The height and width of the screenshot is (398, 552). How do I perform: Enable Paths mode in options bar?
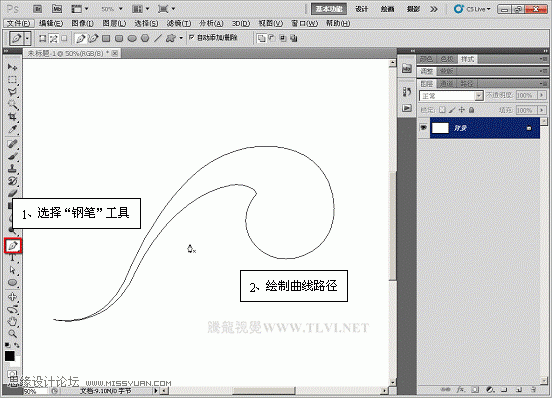pos(53,38)
